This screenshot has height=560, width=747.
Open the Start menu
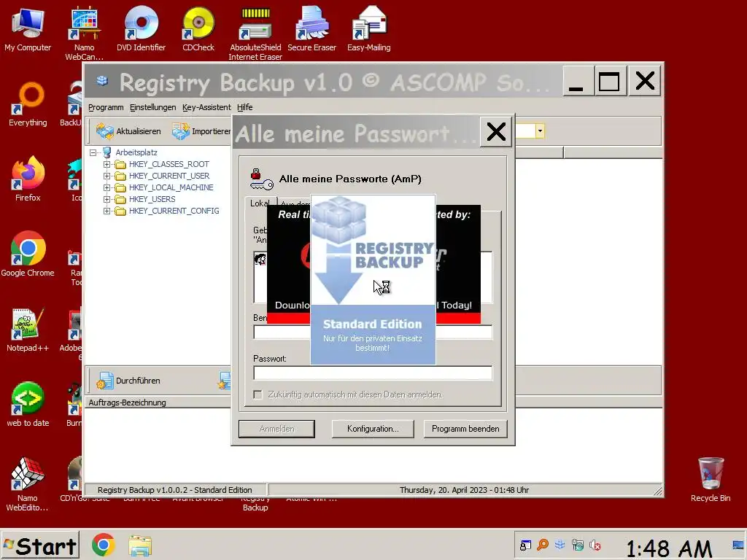(x=40, y=545)
